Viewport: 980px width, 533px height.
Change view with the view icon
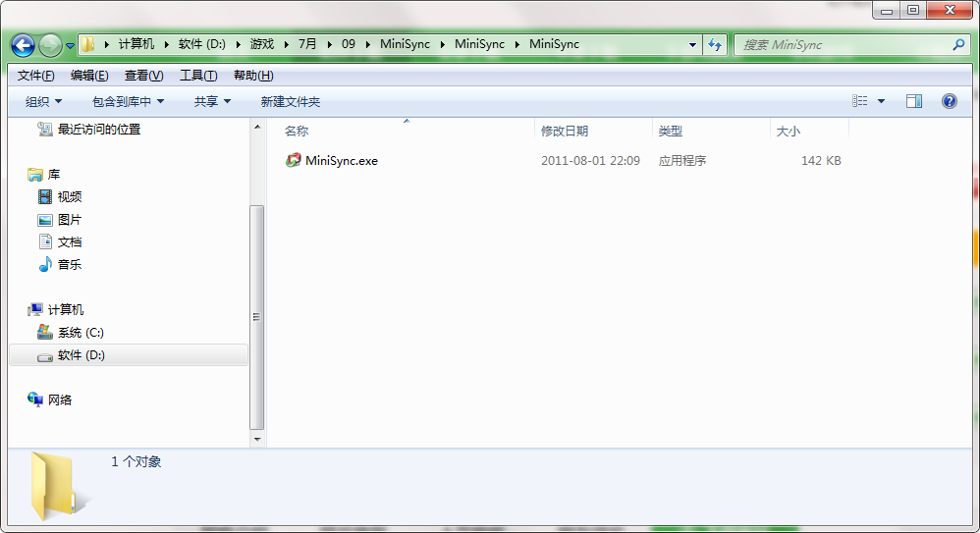click(860, 101)
